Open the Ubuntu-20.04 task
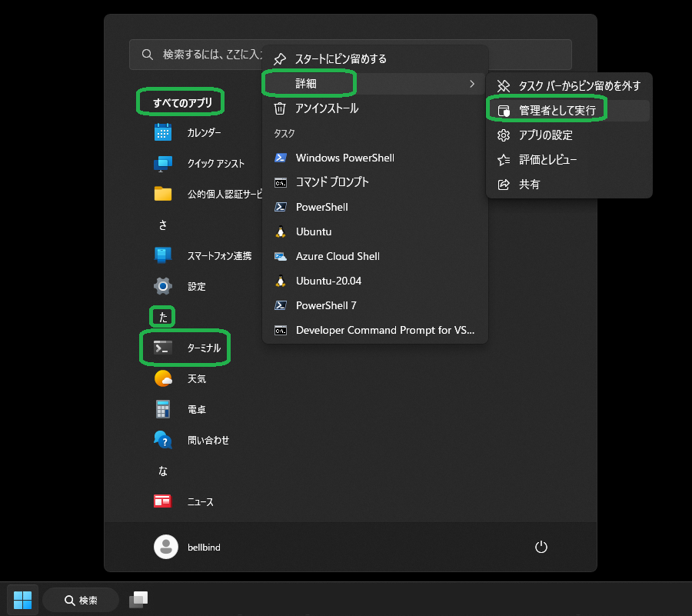The width and height of the screenshot is (692, 616). click(374, 281)
